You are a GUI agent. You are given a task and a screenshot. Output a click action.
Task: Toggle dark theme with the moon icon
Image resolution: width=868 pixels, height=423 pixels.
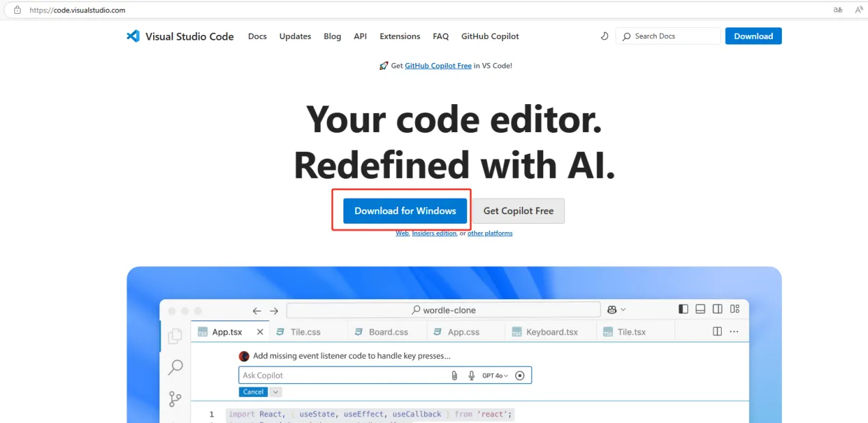click(x=605, y=36)
